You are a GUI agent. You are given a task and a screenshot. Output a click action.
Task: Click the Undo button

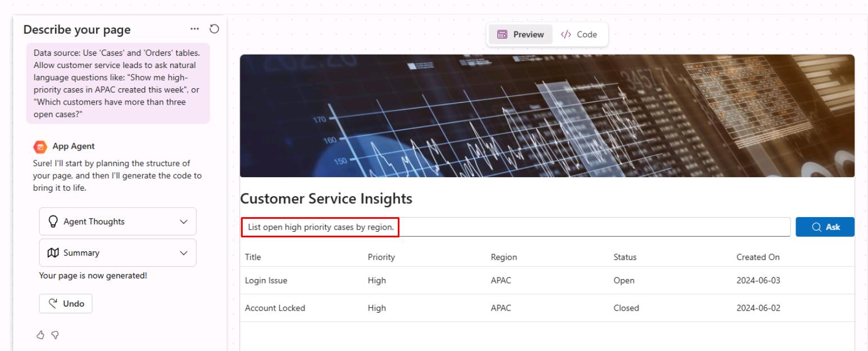pyautogui.click(x=66, y=303)
